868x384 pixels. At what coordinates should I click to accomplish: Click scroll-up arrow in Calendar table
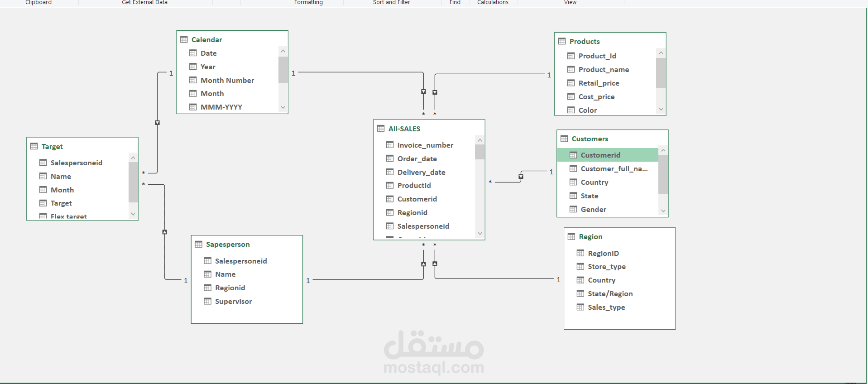[x=283, y=51]
